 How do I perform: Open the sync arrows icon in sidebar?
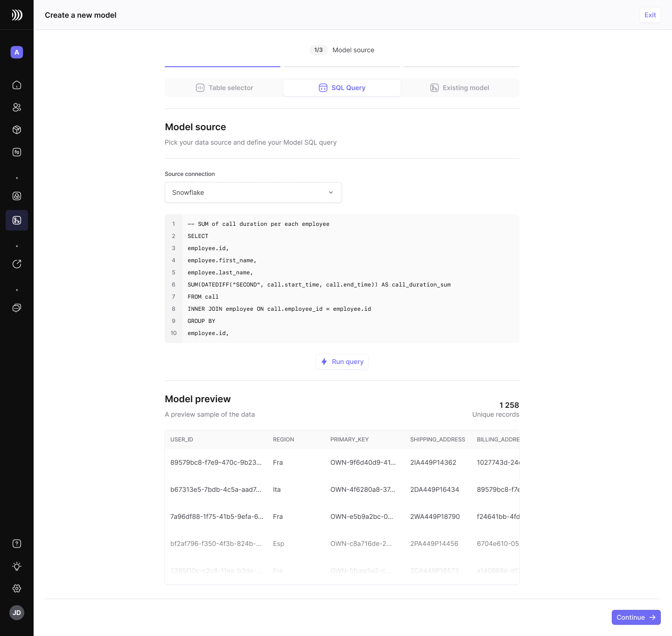click(17, 152)
